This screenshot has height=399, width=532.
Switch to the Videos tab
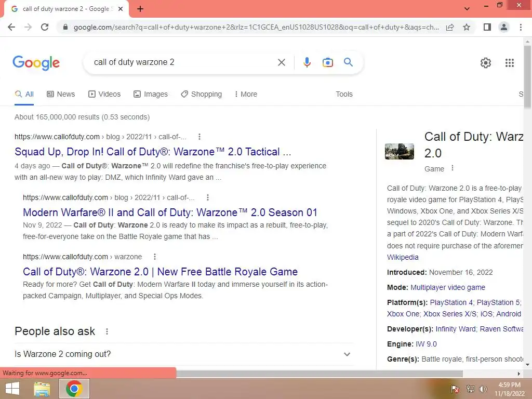pos(104,95)
